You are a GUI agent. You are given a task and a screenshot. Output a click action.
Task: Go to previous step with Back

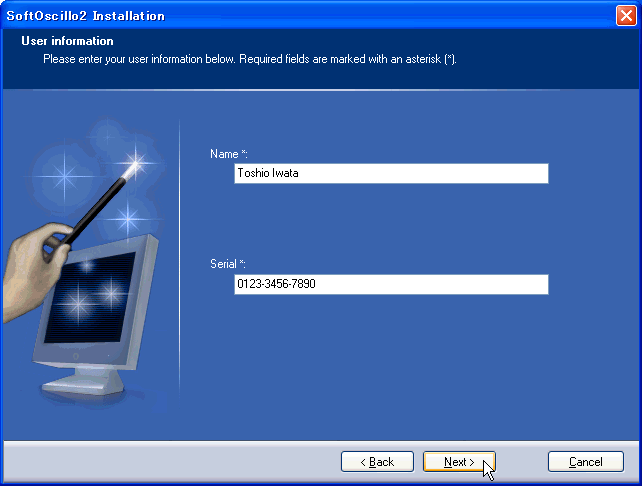pos(377,462)
